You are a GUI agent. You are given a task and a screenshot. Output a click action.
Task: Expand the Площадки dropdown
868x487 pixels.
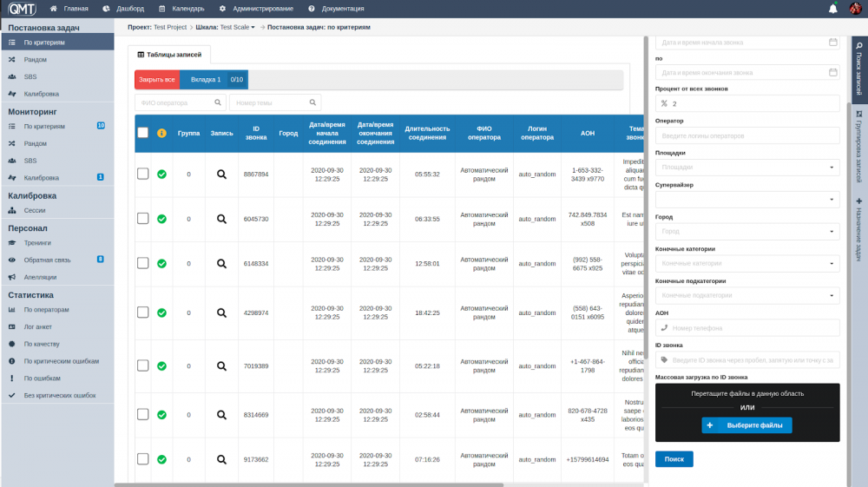747,168
